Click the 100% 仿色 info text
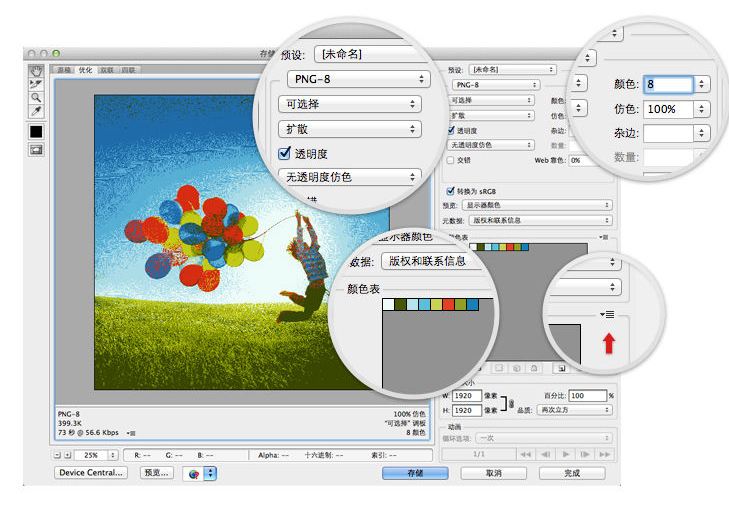 410,414
